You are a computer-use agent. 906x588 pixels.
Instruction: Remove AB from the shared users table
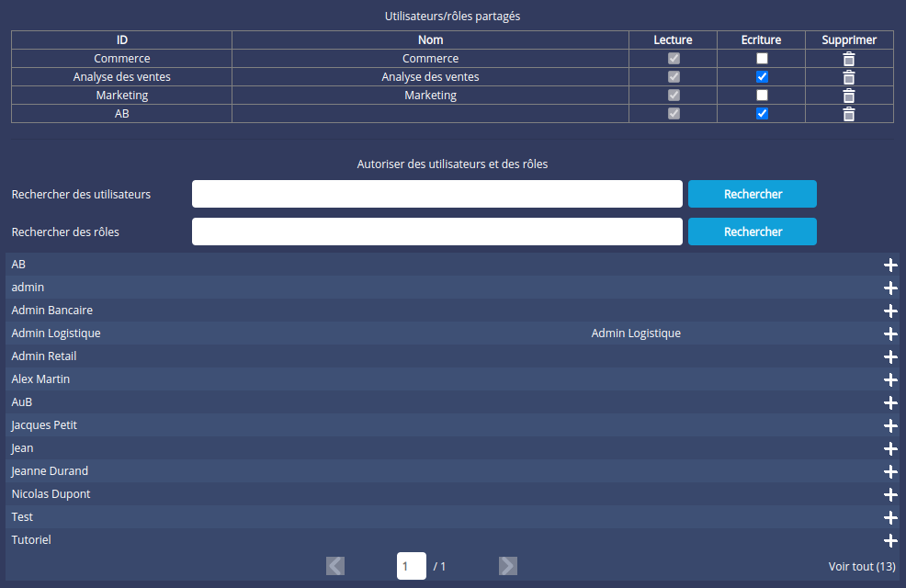[849, 114]
